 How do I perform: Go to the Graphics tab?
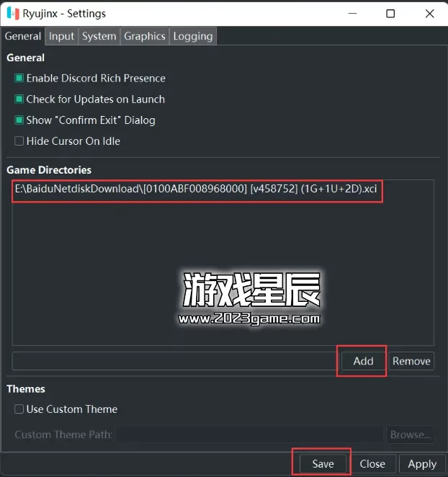[x=145, y=36]
